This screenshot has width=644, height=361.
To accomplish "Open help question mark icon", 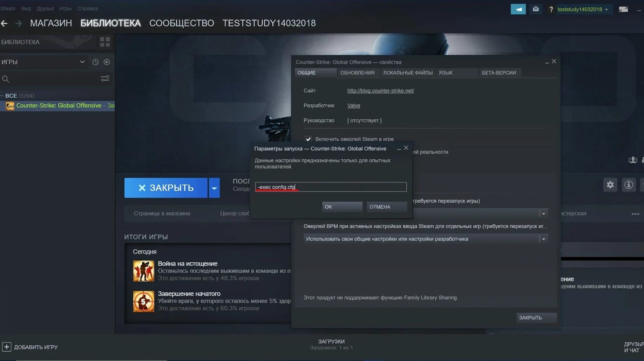I will coord(551,9).
